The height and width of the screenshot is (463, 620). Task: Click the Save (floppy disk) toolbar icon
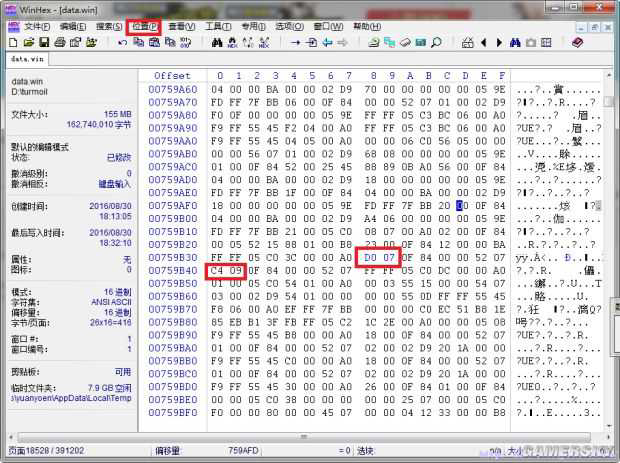coord(44,43)
